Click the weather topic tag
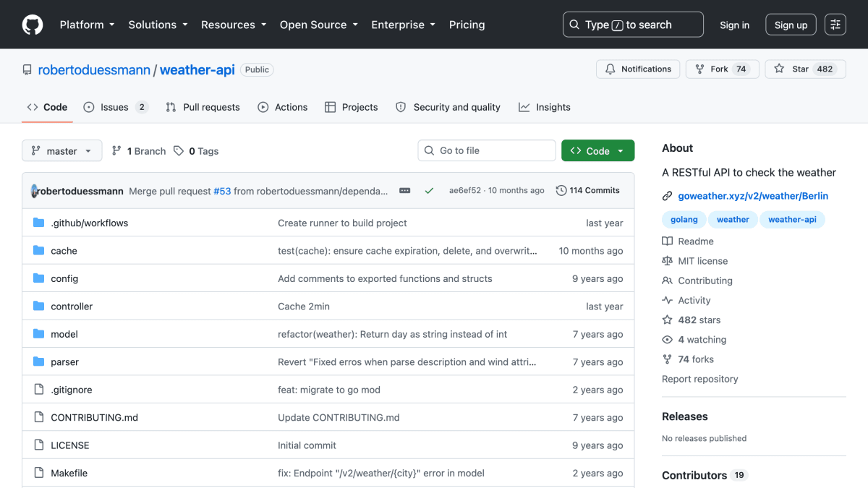Viewport: 868px width, 488px height. point(733,220)
